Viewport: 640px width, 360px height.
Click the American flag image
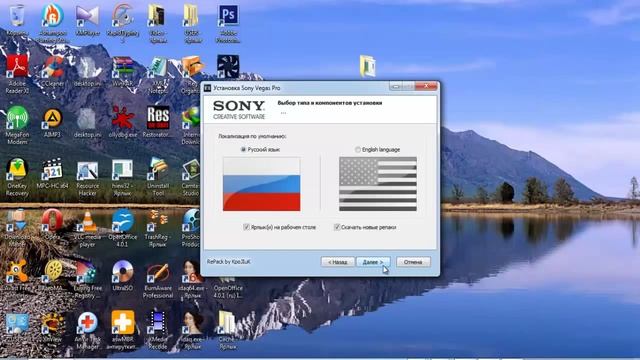click(x=378, y=184)
